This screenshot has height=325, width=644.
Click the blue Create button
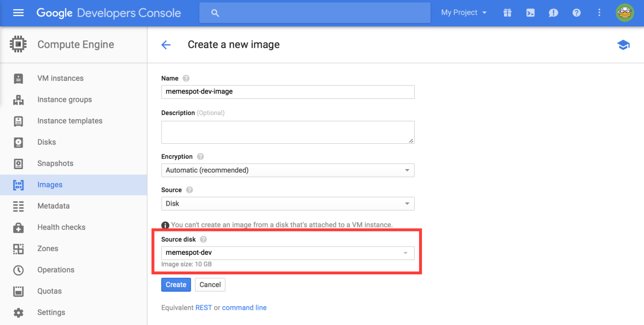point(176,285)
